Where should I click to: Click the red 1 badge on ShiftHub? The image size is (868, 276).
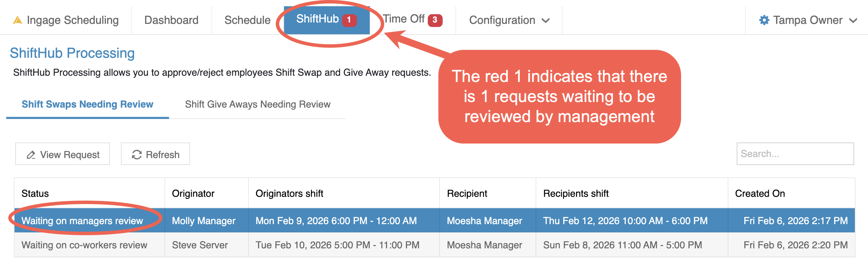pyautogui.click(x=349, y=20)
